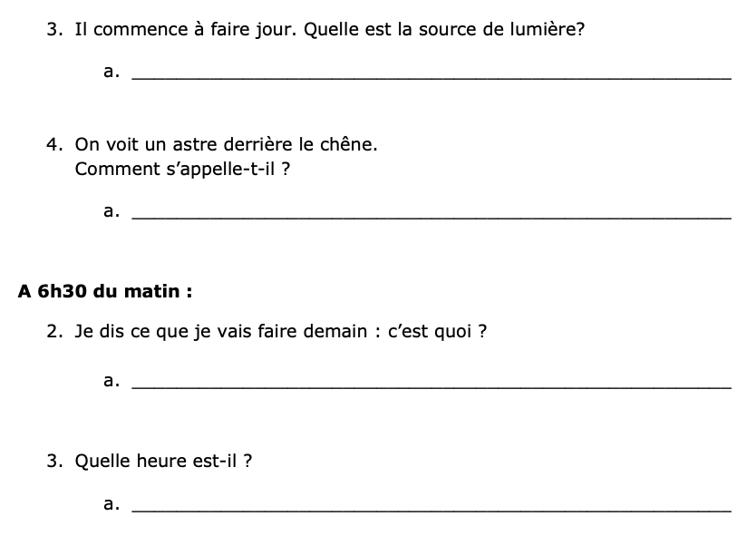
Task: Click the question "Comment s'appelle-t-il ?"
Action: [182, 169]
